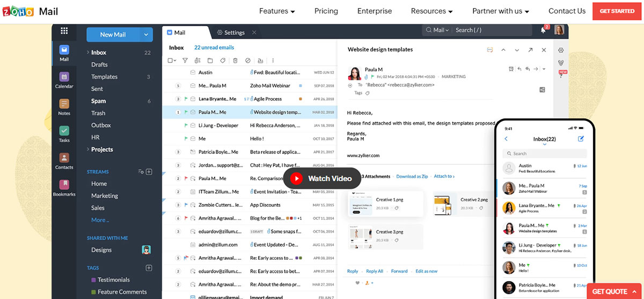The image size is (644, 299).
Task: Open the Enterprise menu item
Action: (x=375, y=11)
